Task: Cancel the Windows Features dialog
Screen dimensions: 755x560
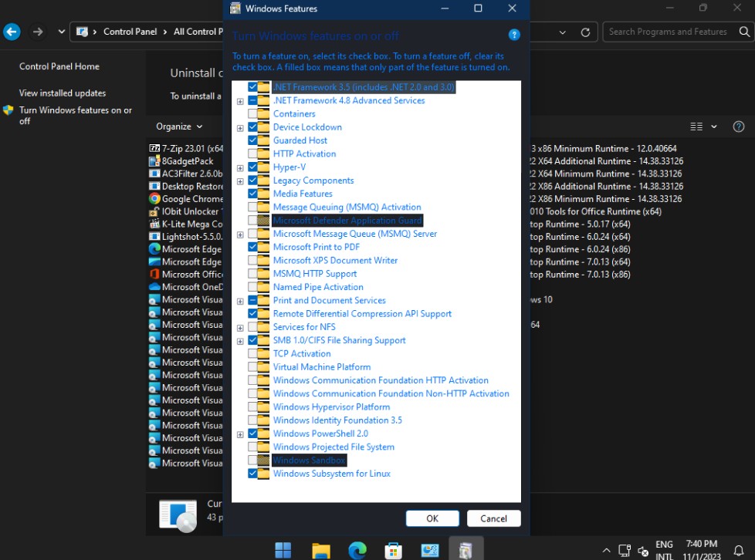Action: coord(493,518)
